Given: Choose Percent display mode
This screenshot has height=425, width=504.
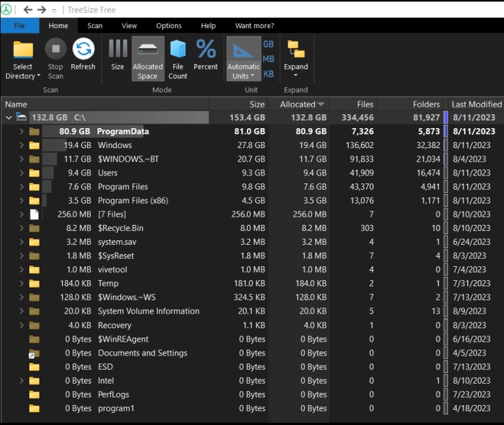Looking at the screenshot, I should coord(206,50).
